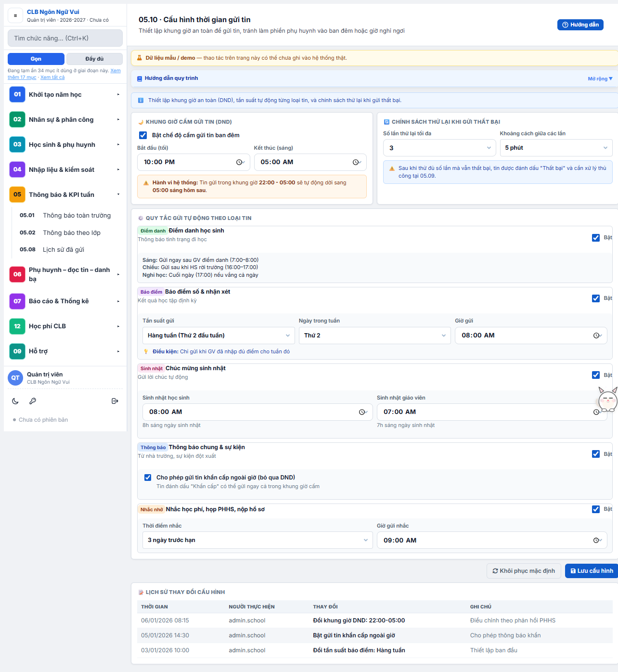Toggle Bật checkbox for Thông báo chung & sự kiện
The width and height of the screenshot is (618, 672).
[596, 454]
